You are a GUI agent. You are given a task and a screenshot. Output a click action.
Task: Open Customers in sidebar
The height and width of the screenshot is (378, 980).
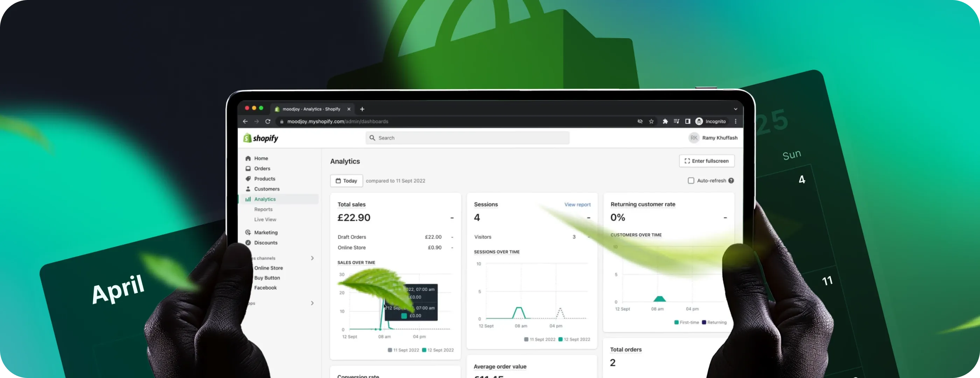click(267, 189)
